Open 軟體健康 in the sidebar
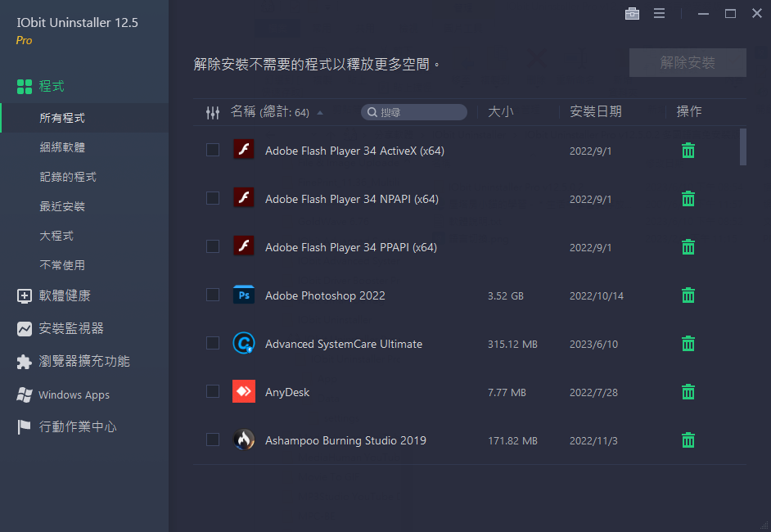This screenshot has height=532, width=771. pyautogui.click(x=65, y=295)
